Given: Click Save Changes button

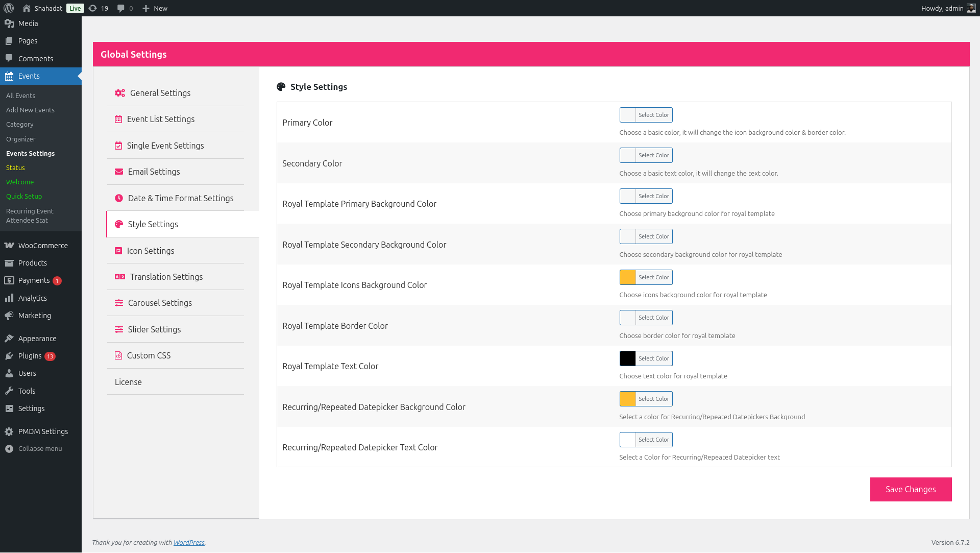Looking at the screenshot, I should click(911, 489).
